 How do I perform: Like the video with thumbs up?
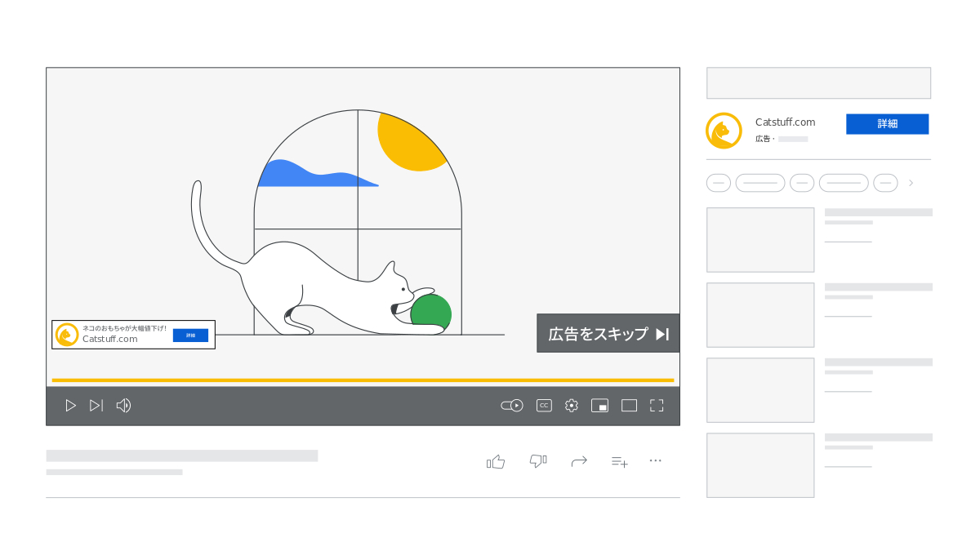point(496,461)
